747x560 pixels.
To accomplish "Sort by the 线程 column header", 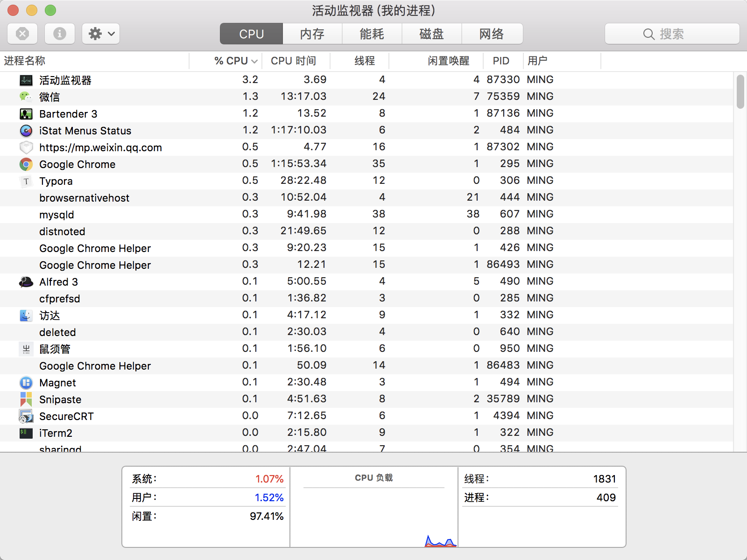I will [359, 61].
